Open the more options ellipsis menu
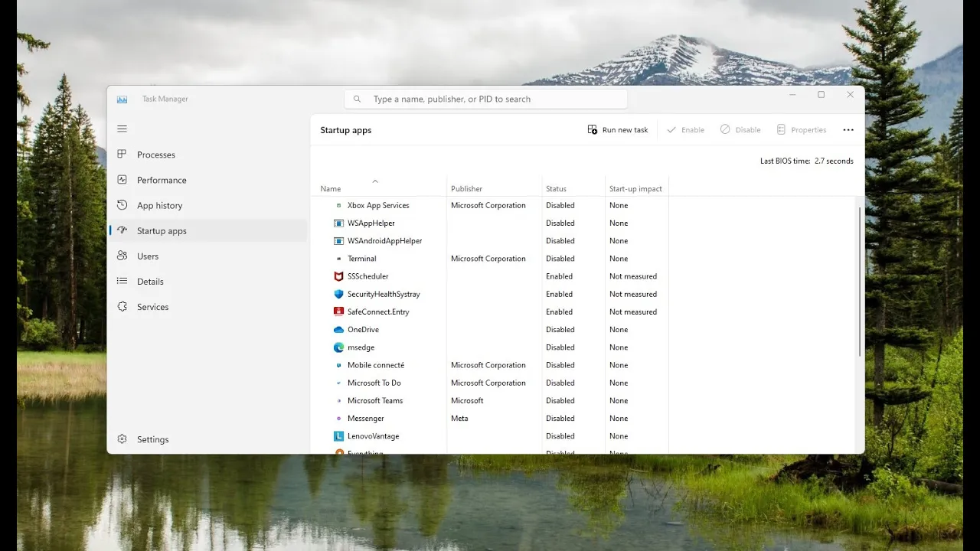 (848, 130)
